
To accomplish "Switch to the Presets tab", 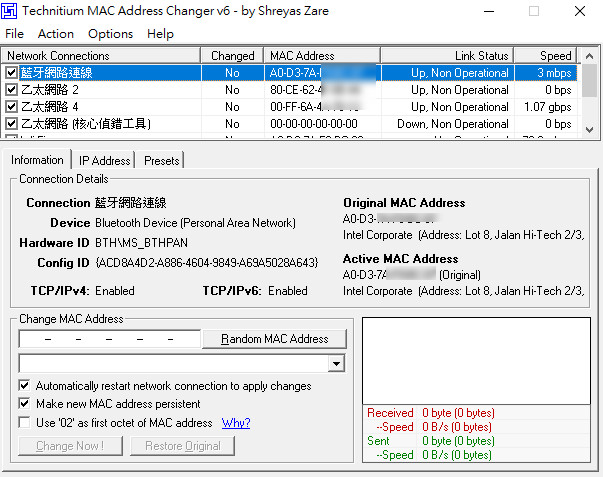I will pos(162,160).
